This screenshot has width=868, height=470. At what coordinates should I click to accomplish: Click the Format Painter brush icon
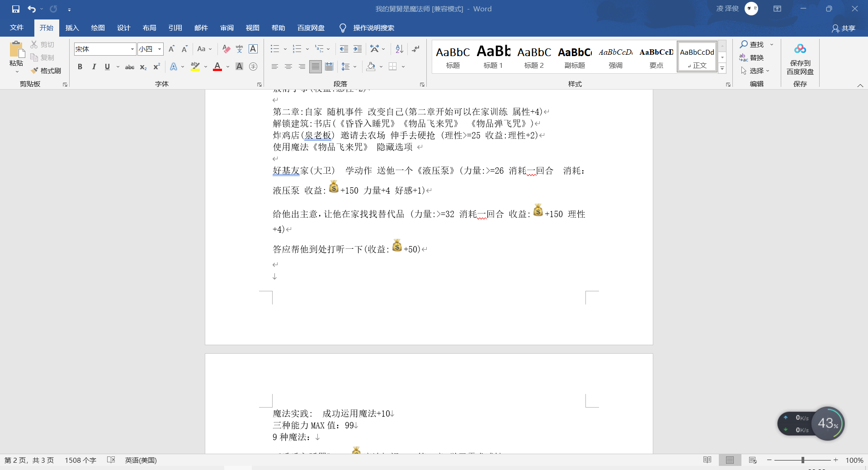coord(35,71)
